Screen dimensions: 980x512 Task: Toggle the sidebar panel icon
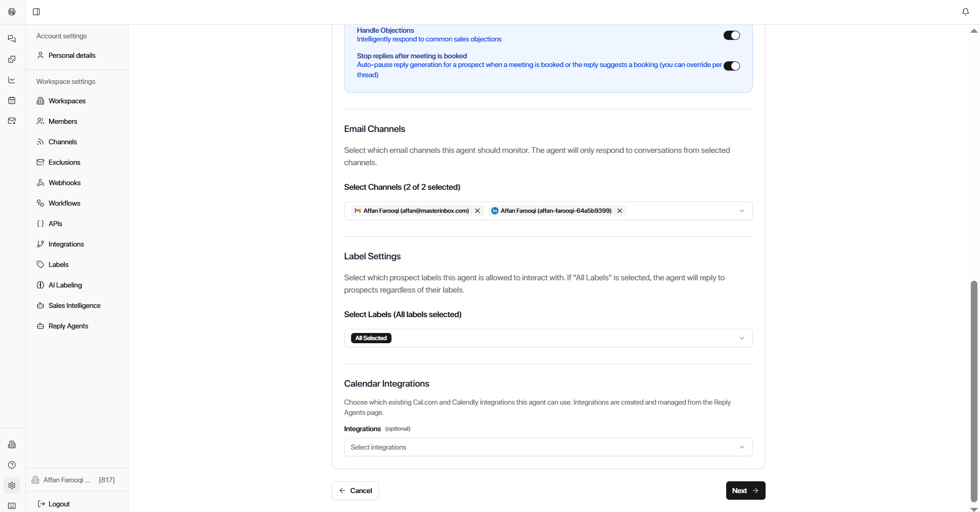(36, 12)
